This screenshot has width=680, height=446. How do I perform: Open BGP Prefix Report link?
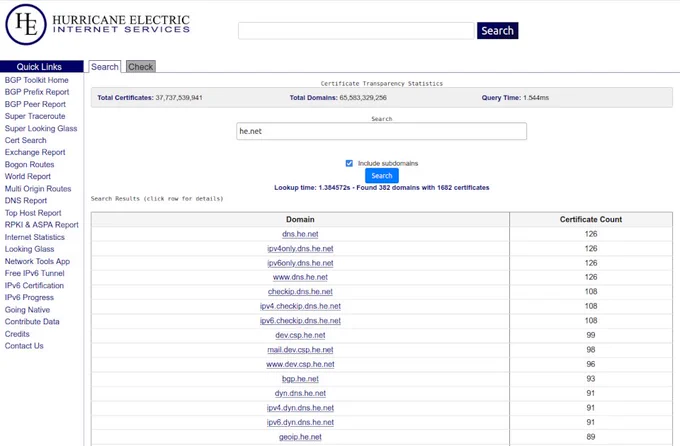point(37,92)
